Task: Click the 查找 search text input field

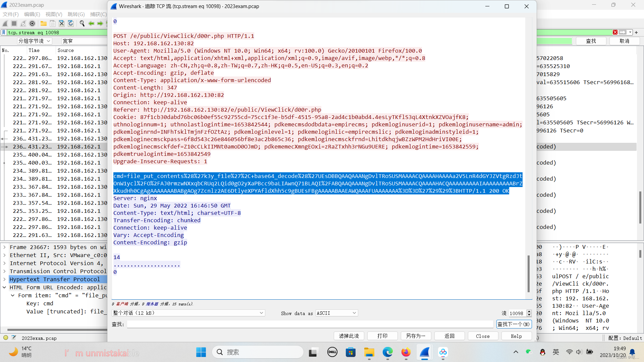Action: 310,324
